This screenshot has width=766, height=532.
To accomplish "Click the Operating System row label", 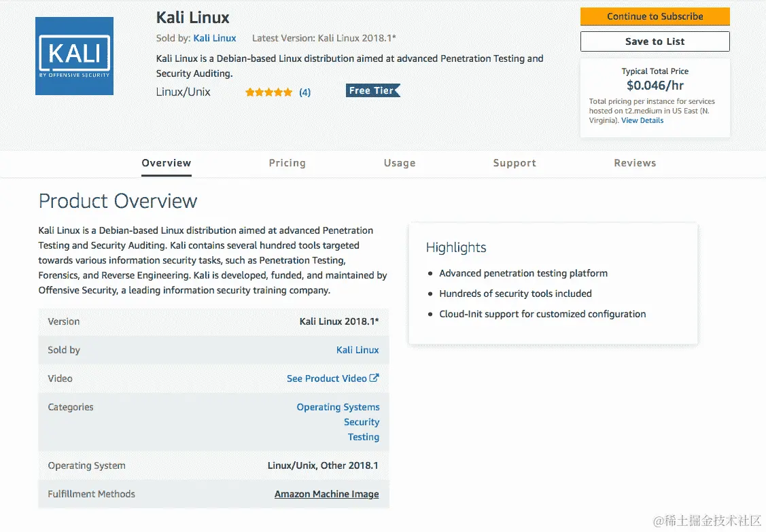I will [86, 465].
